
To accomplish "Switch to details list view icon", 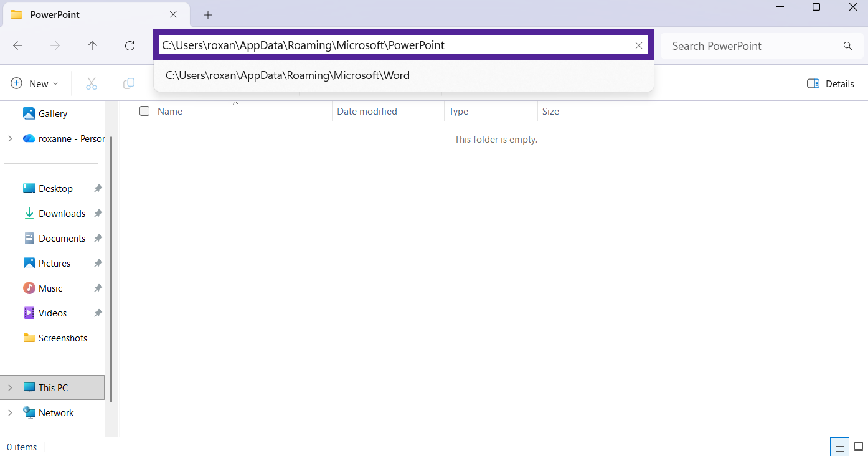I will (840, 447).
